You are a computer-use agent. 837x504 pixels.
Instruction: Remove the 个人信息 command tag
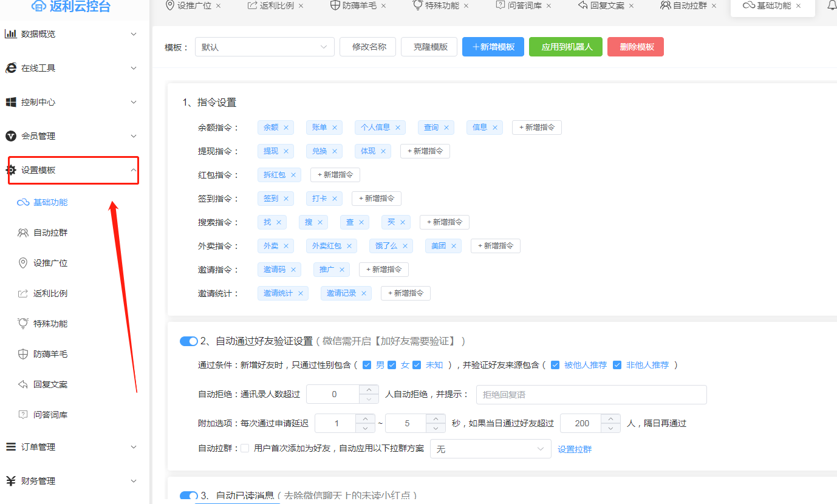pyautogui.click(x=398, y=128)
